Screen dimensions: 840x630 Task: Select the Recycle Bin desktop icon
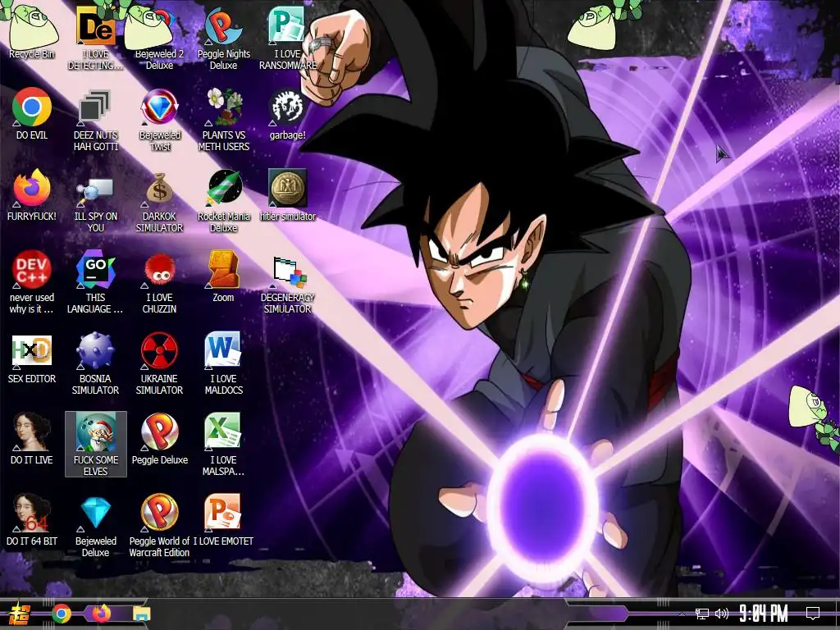[32, 32]
